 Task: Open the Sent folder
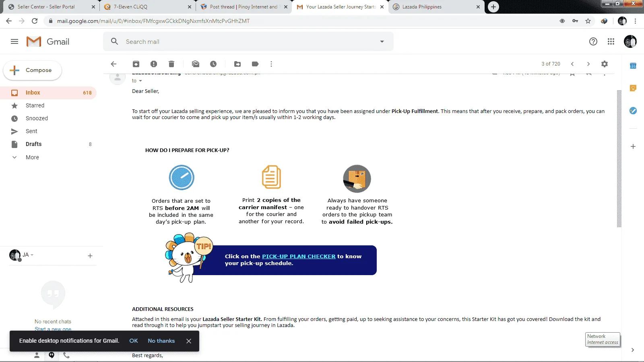click(48, 131)
